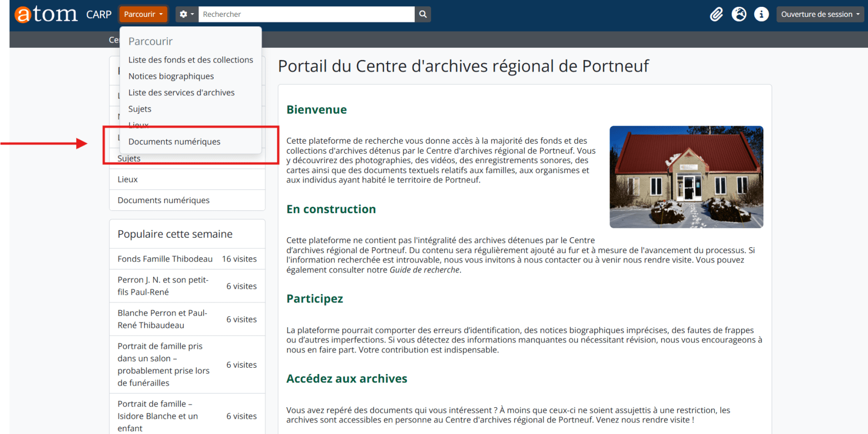Choose Notices biographiques in Parcourir menu
Viewport: 868px width, 434px height.
click(x=171, y=76)
